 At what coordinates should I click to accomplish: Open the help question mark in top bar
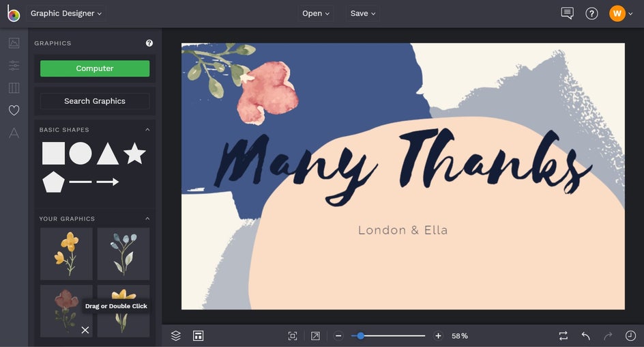tap(591, 14)
